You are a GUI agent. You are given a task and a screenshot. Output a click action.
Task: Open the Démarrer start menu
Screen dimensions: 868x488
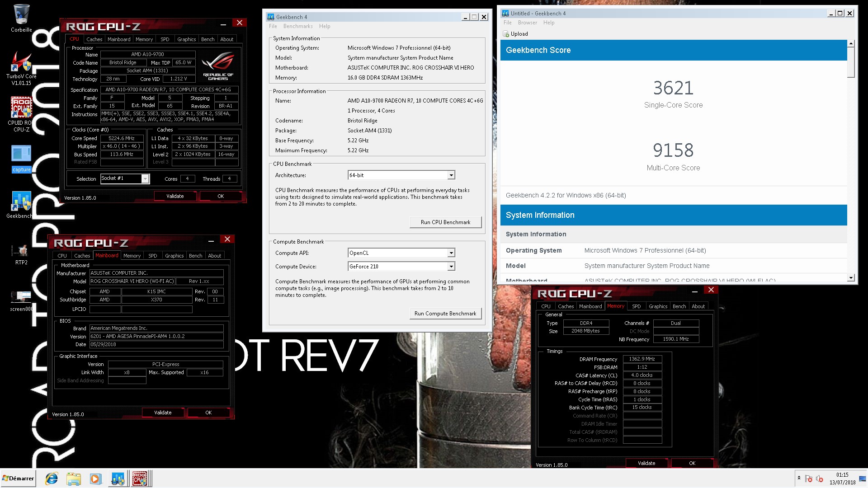pos(18,479)
